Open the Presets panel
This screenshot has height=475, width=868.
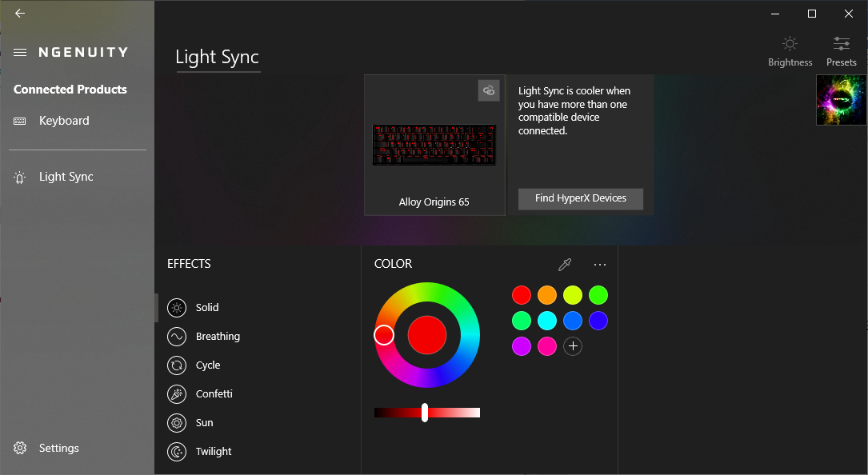[x=842, y=51]
